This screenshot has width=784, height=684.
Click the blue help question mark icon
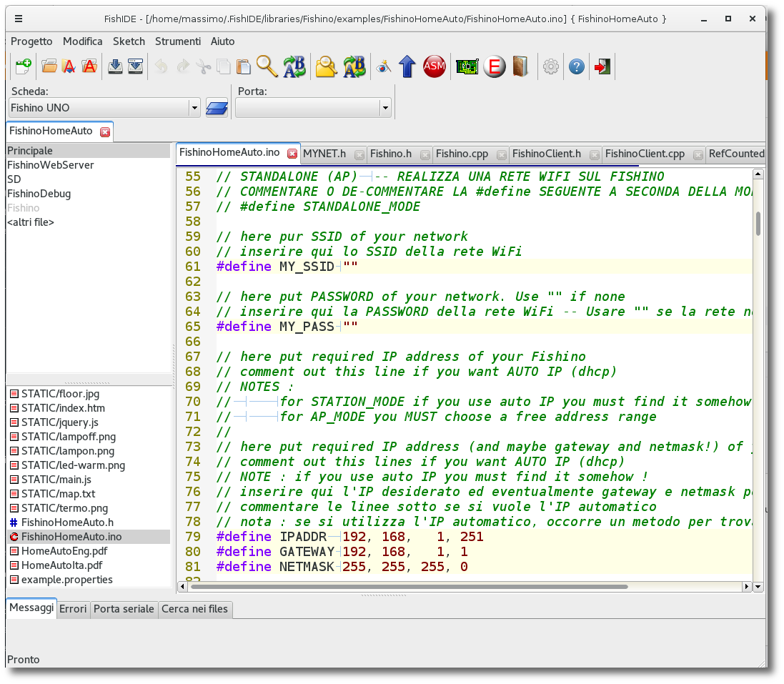577,66
